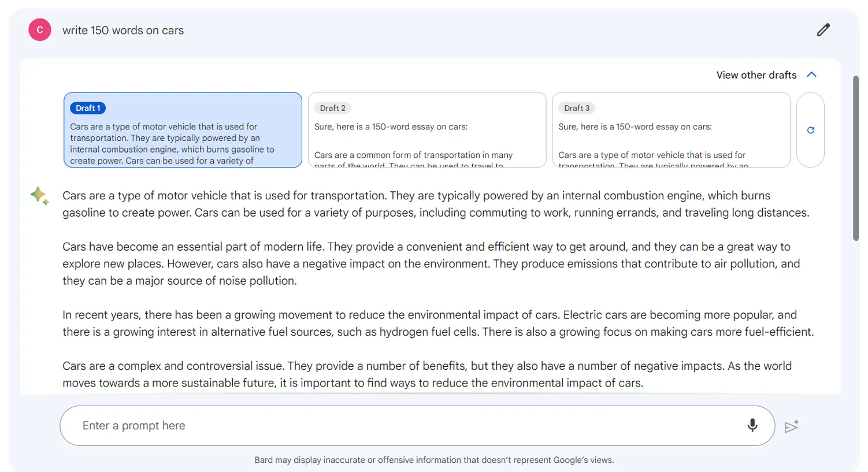The height and width of the screenshot is (472, 868).
Task: Click the microphone icon for voice input
Action: [752, 426]
